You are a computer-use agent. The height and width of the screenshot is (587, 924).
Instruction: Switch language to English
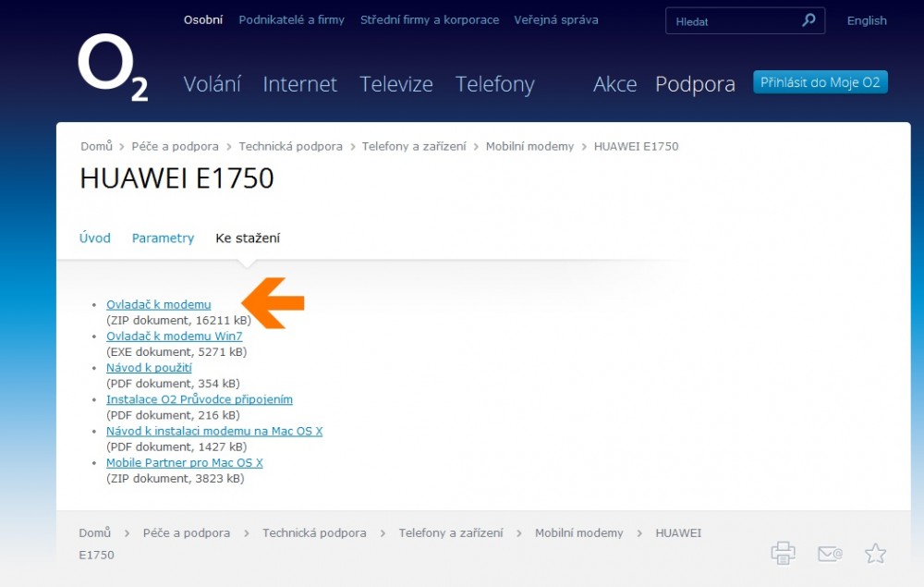866,20
